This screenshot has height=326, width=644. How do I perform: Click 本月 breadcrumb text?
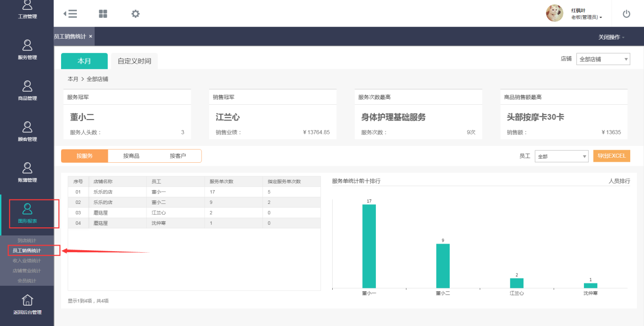[73, 79]
